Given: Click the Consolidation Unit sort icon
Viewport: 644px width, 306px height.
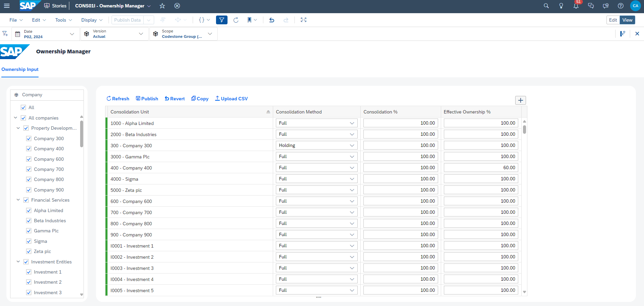Looking at the screenshot, I should point(268,112).
